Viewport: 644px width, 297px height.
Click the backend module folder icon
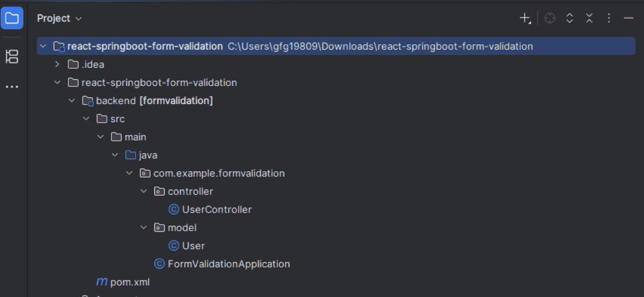[88, 101]
